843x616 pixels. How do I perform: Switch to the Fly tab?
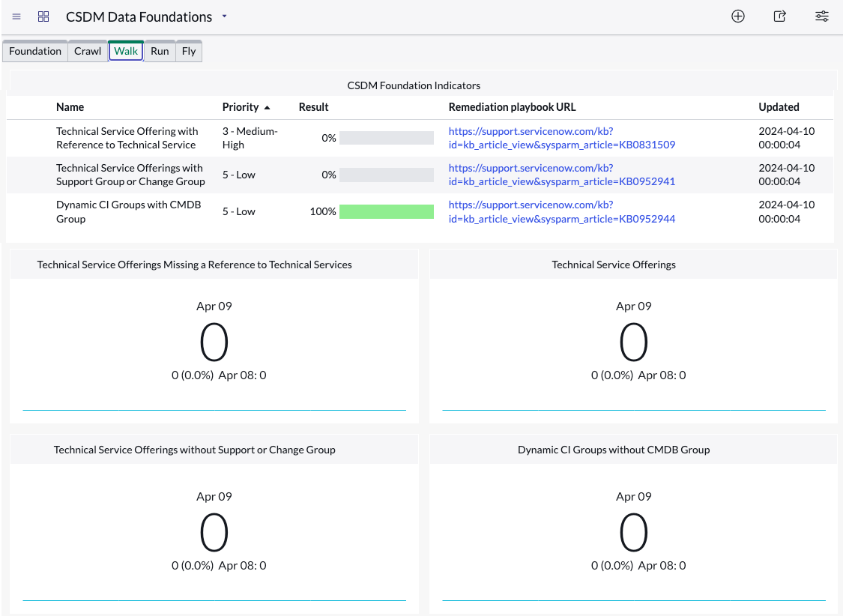(x=189, y=51)
